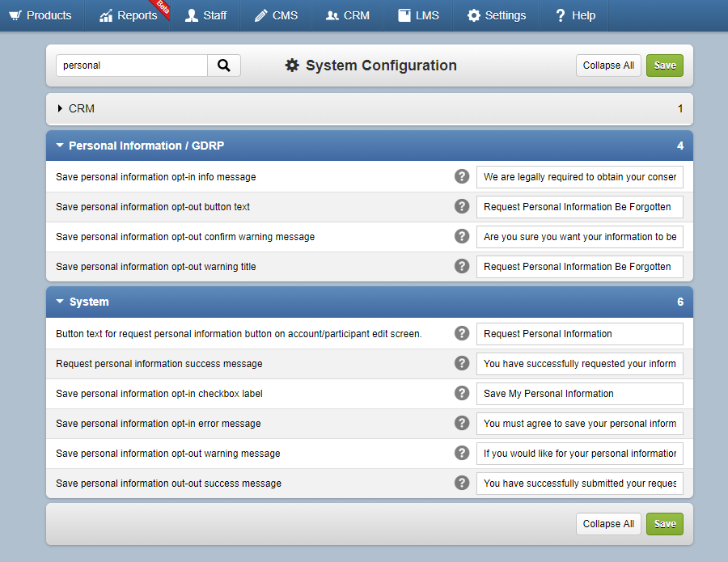This screenshot has height=562, width=728.
Task: Select Staff from the navigation bar
Action: tap(205, 15)
